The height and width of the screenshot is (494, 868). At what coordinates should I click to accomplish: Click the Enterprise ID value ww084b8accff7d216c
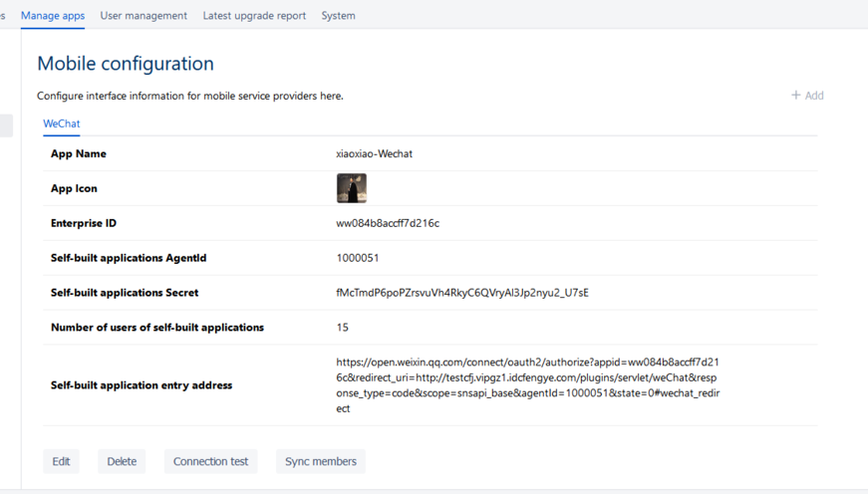[388, 223]
